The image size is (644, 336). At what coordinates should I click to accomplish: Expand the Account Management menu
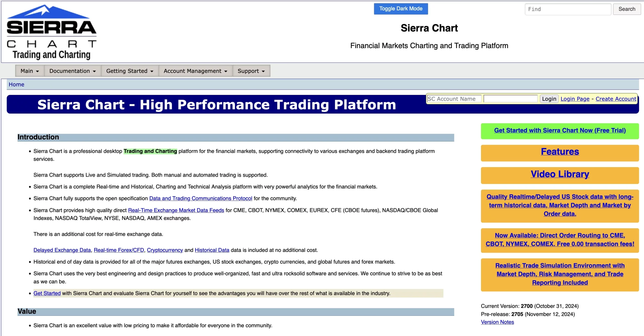pyautogui.click(x=195, y=71)
